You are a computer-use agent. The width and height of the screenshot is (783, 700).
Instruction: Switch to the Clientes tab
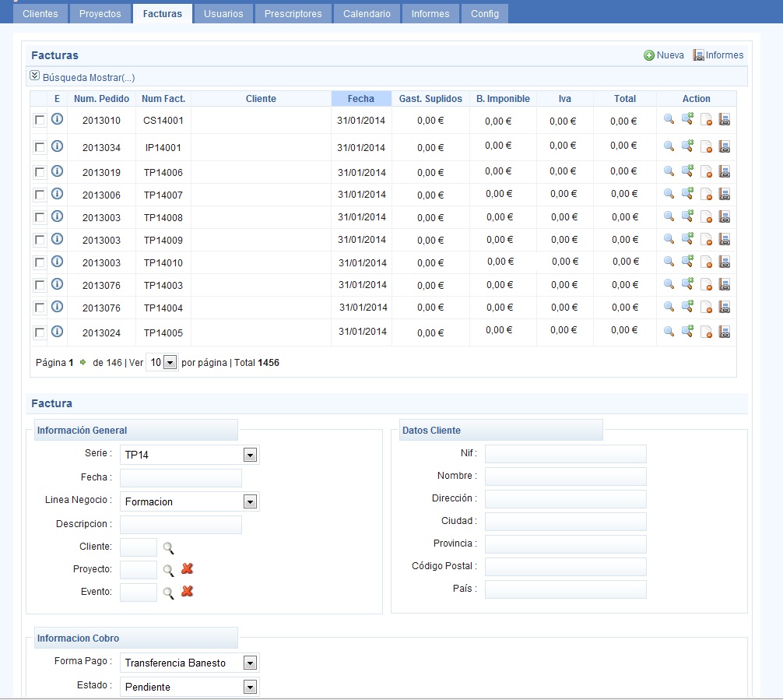tap(40, 14)
